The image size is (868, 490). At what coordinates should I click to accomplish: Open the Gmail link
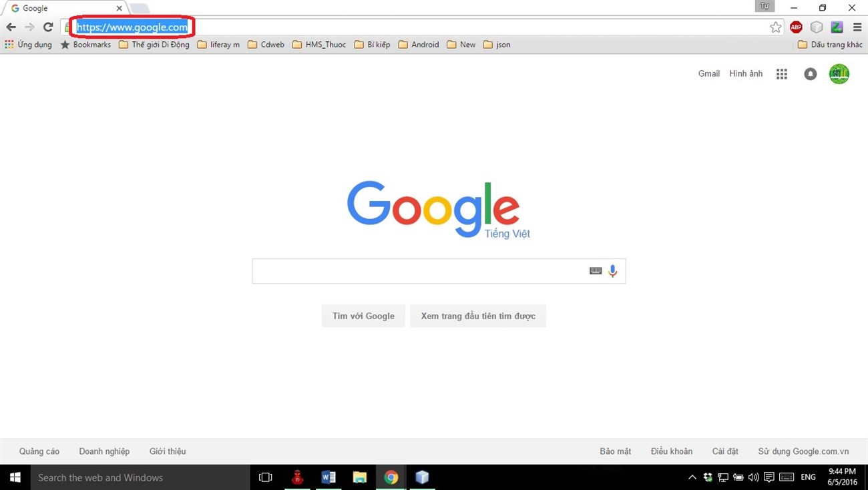click(708, 73)
